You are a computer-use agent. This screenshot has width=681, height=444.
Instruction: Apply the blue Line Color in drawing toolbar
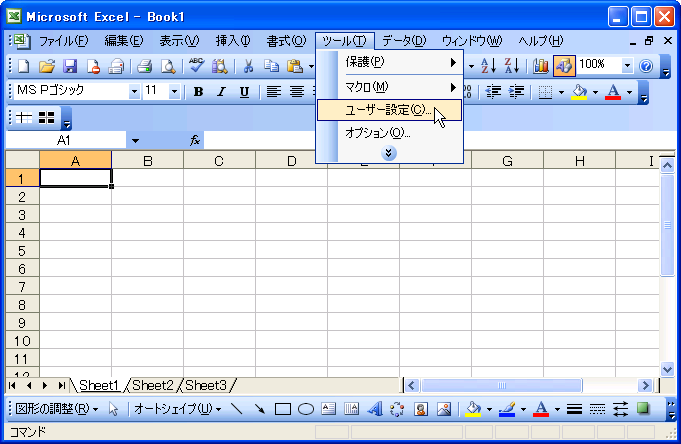(507, 409)
